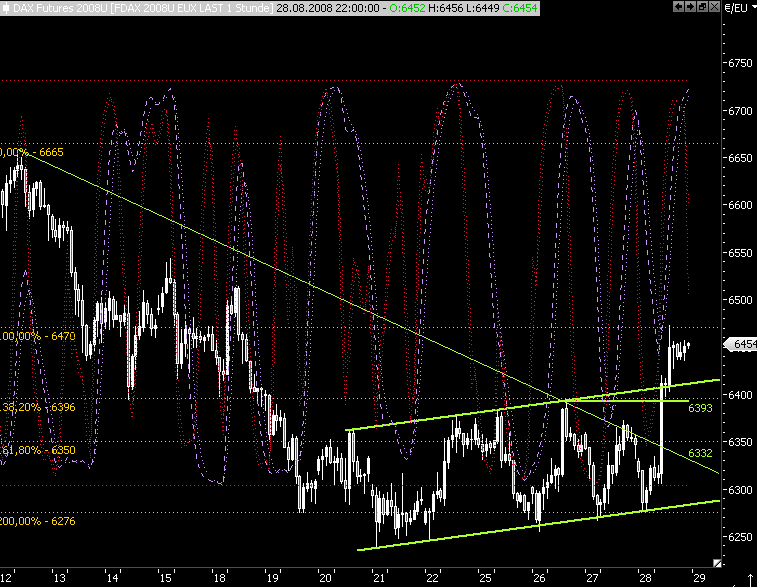Click the Fibonacci label 0,00% - 6665

click(32, 153)
